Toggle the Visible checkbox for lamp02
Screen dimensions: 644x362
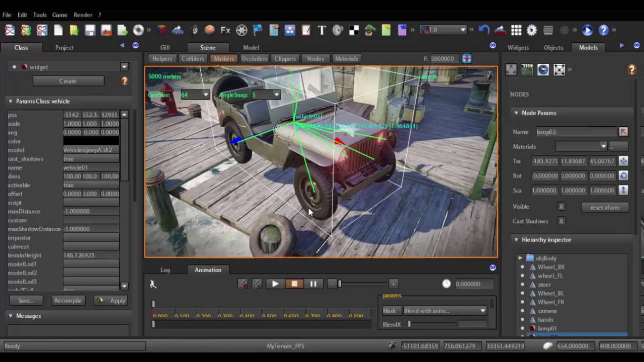click(561, 207)
